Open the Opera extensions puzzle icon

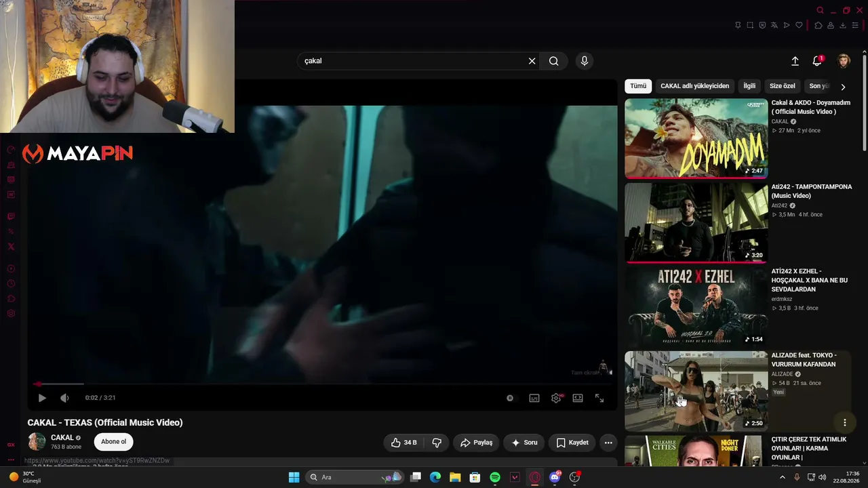pos(818,26)
